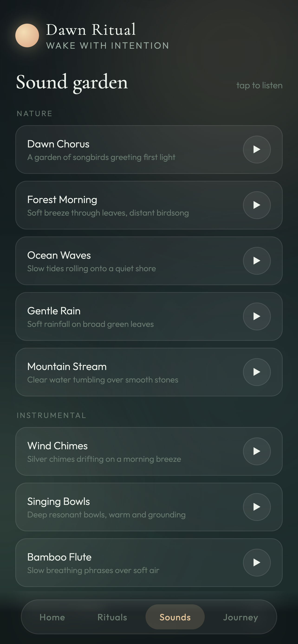Select the Sounds tab
298x644 pixels.
pos(175,617)
